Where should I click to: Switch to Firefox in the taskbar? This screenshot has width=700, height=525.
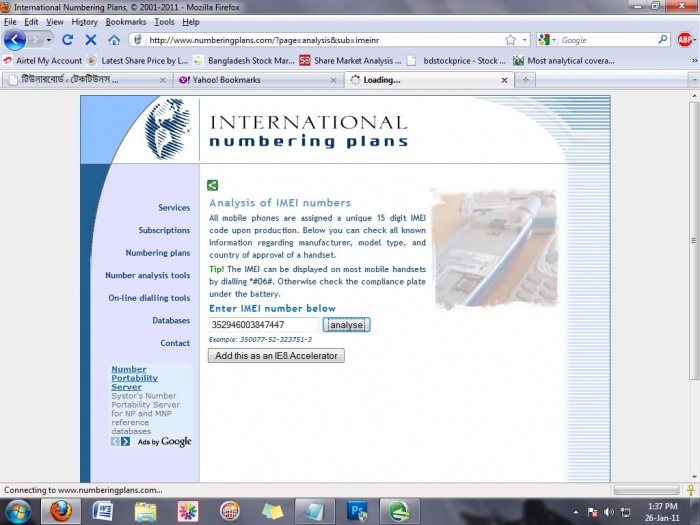(61, 511)
